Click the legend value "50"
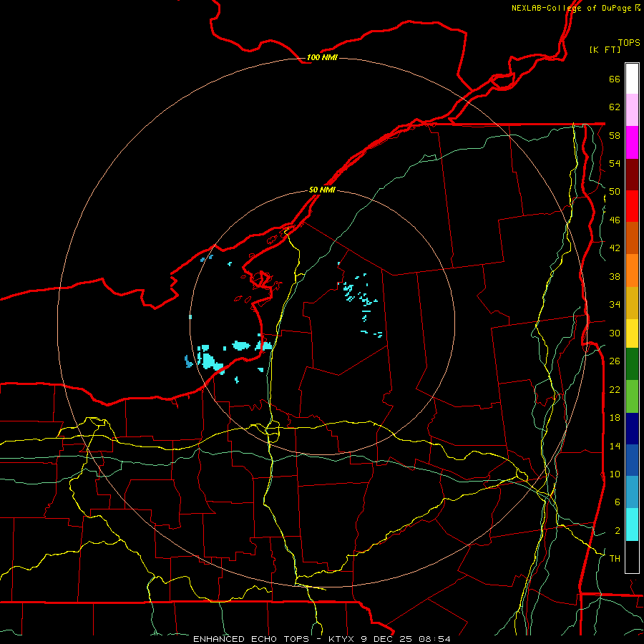 coord(615,192)
